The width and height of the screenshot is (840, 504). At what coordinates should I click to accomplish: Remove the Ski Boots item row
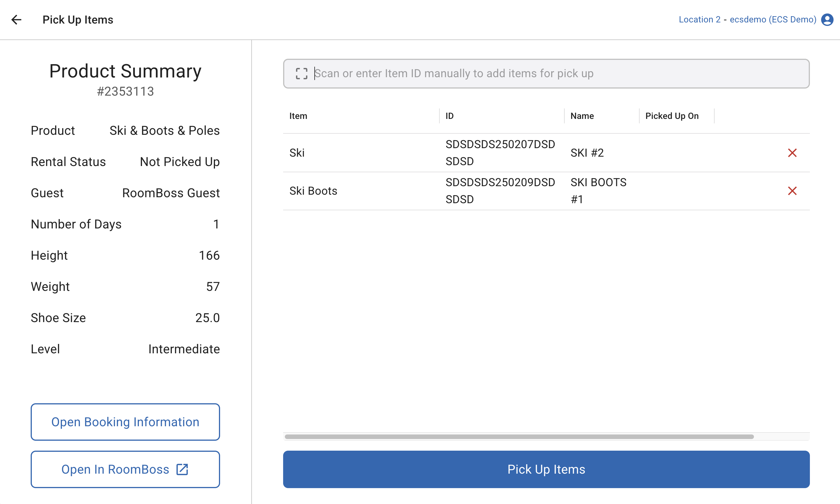click(792, 191)
